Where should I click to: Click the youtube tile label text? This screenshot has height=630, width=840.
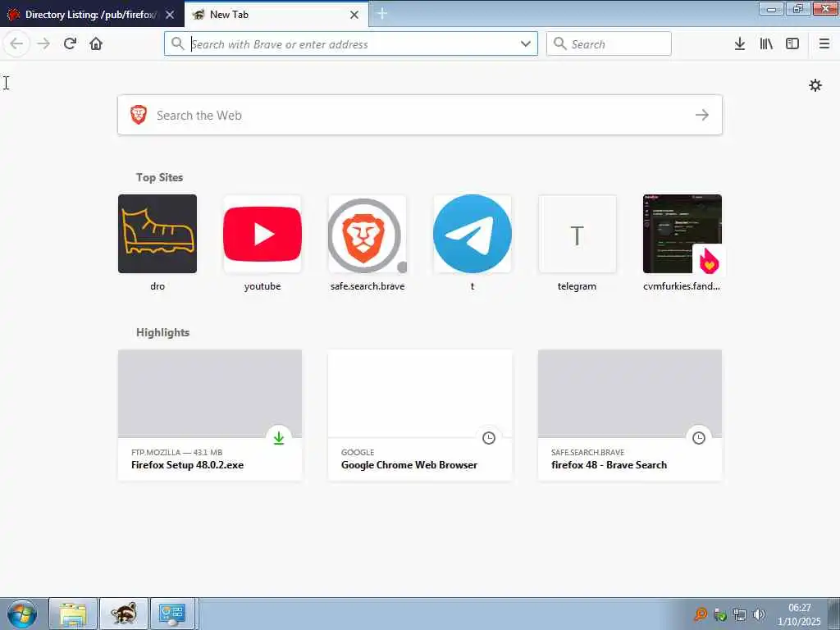click(x=262, y=286)
